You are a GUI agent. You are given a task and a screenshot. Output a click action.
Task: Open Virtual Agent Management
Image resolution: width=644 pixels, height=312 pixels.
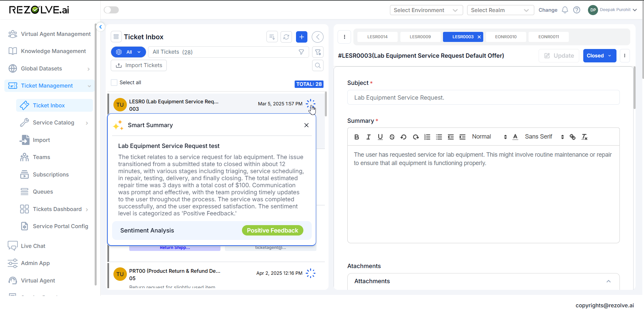click(50, 34)
